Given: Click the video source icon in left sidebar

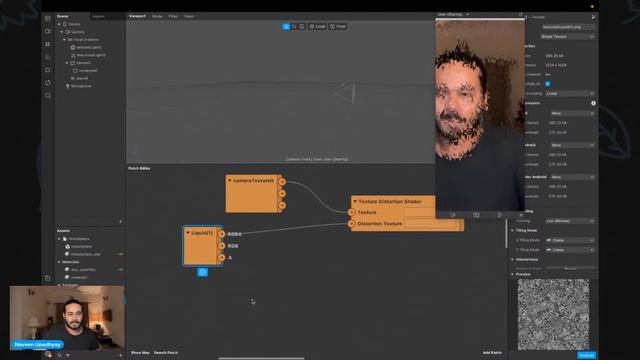Looking at the screenshot, I should pyautogui.click(x=48, y=31).
